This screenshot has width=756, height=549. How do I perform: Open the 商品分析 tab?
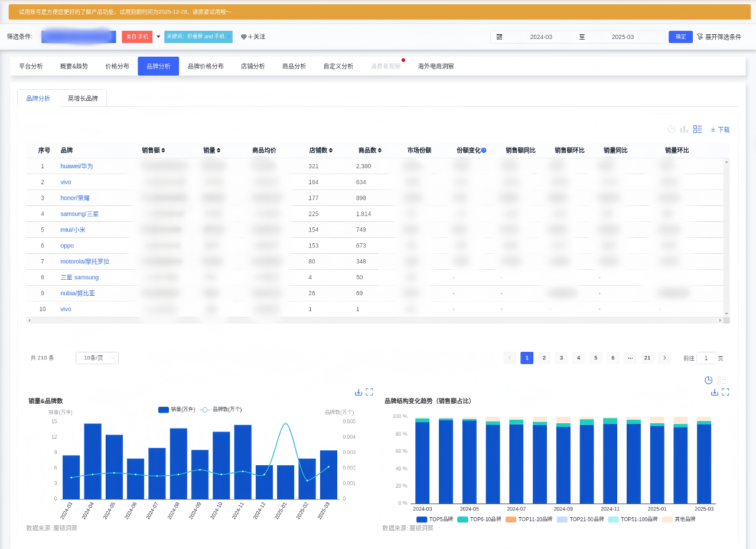pos(294,66)
